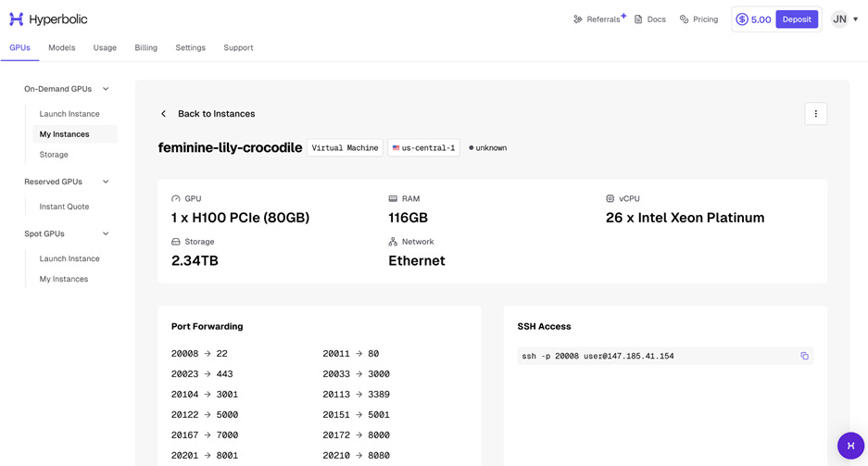Click port mapping 20122 → 5000
The height and width of the screenshot is (466, 868).
coord(205,414)
